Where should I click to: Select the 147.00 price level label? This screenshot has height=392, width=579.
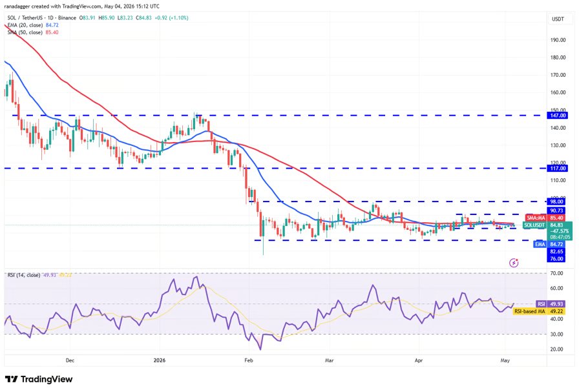pos(558,116)
